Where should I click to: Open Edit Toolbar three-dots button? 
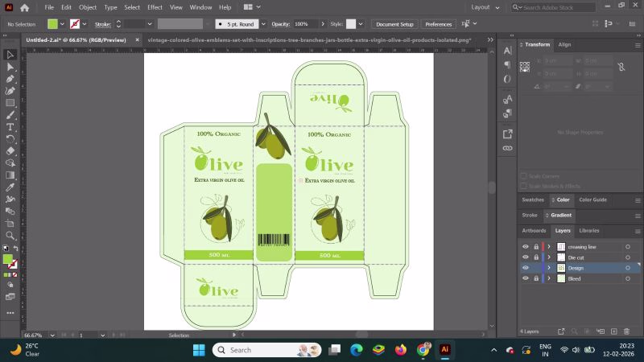(10, 313)
